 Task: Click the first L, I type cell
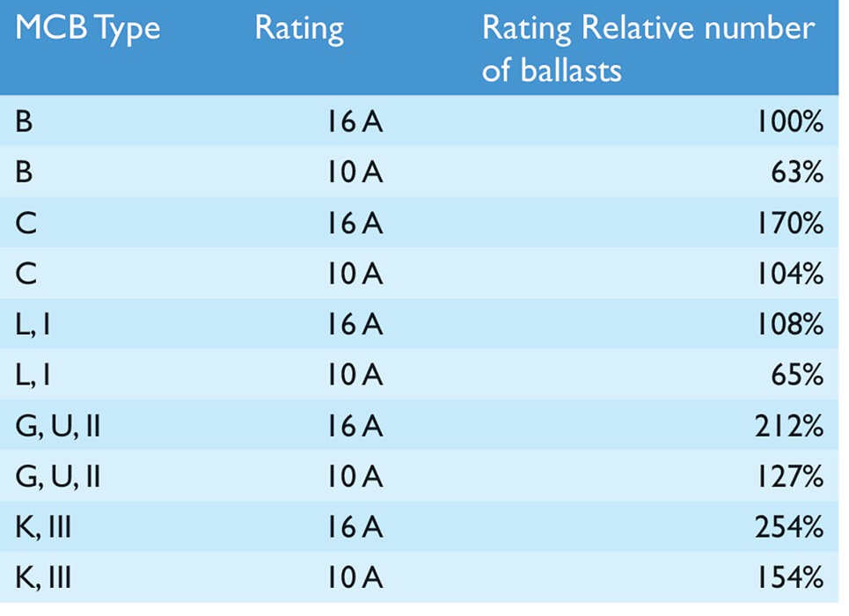click(33, 325)
